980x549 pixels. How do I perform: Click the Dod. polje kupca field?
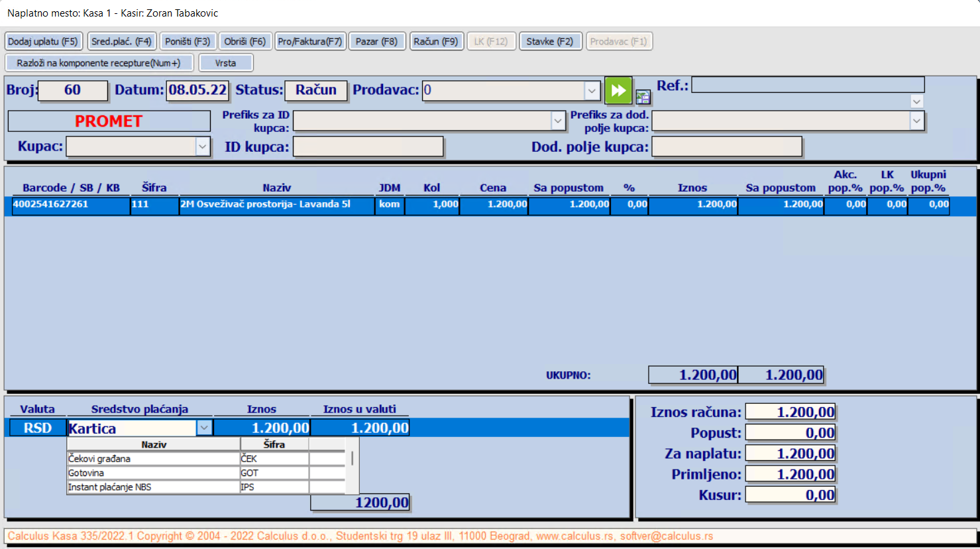coord(727,147)
